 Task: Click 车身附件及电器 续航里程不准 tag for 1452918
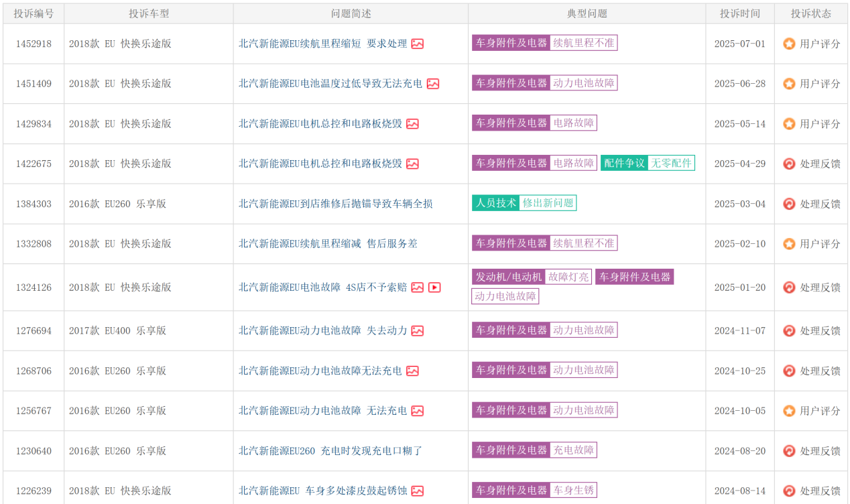coord(545,43)
